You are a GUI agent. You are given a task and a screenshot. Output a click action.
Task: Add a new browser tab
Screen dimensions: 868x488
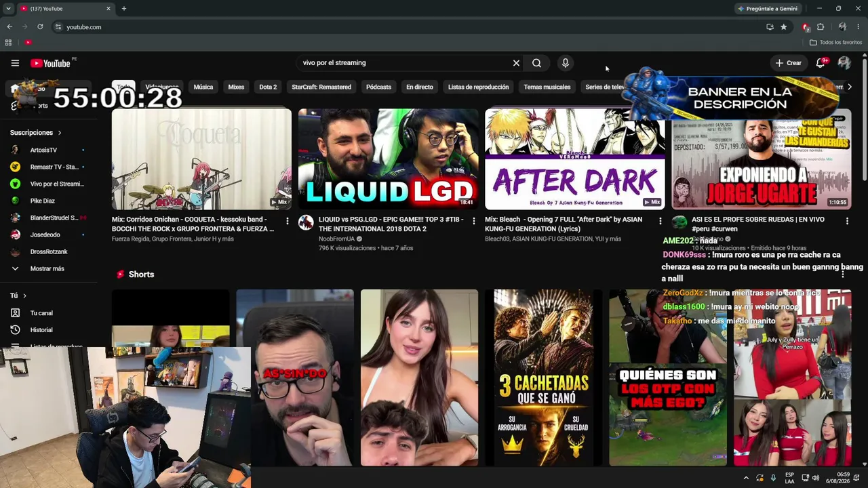(x=123, y=9)
